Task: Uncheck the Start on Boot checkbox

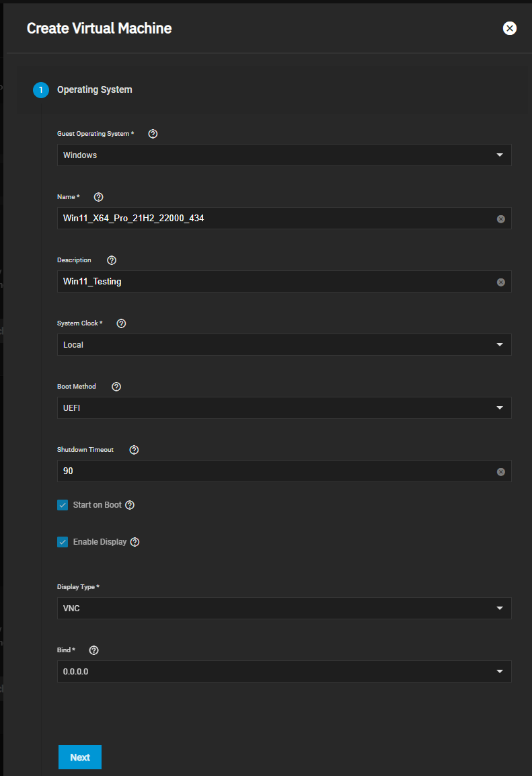Action: pos(63,505)
